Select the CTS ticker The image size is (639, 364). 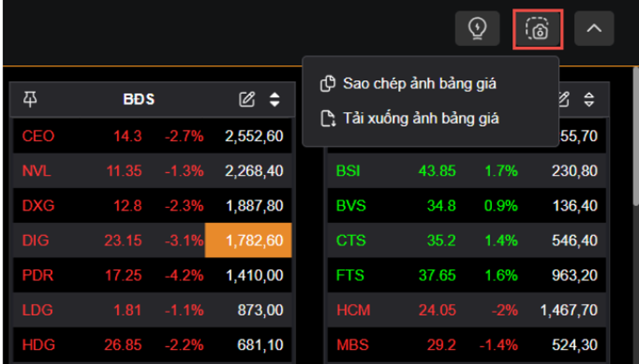coord(351,241)
